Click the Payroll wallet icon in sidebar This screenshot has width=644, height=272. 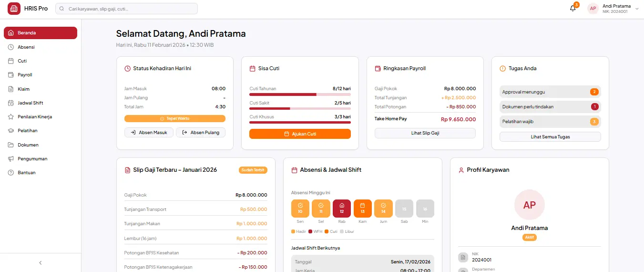click(11, 75)
